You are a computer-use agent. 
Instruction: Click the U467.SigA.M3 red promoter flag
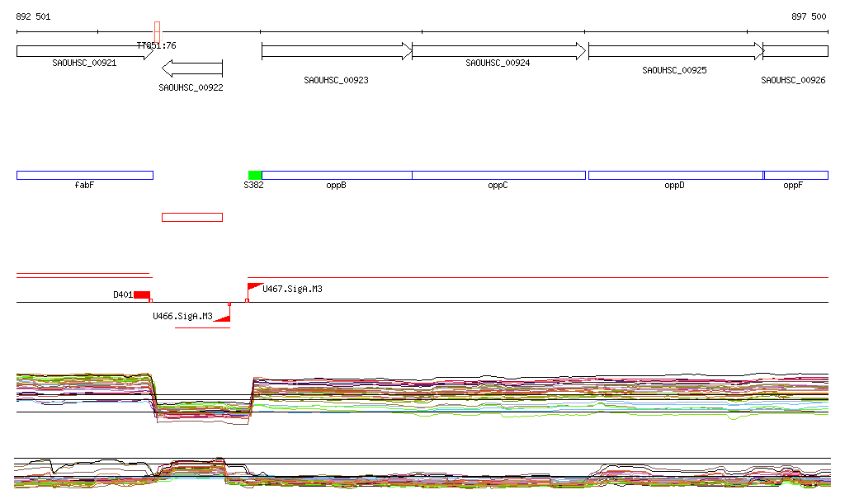(x=254, y=287)
